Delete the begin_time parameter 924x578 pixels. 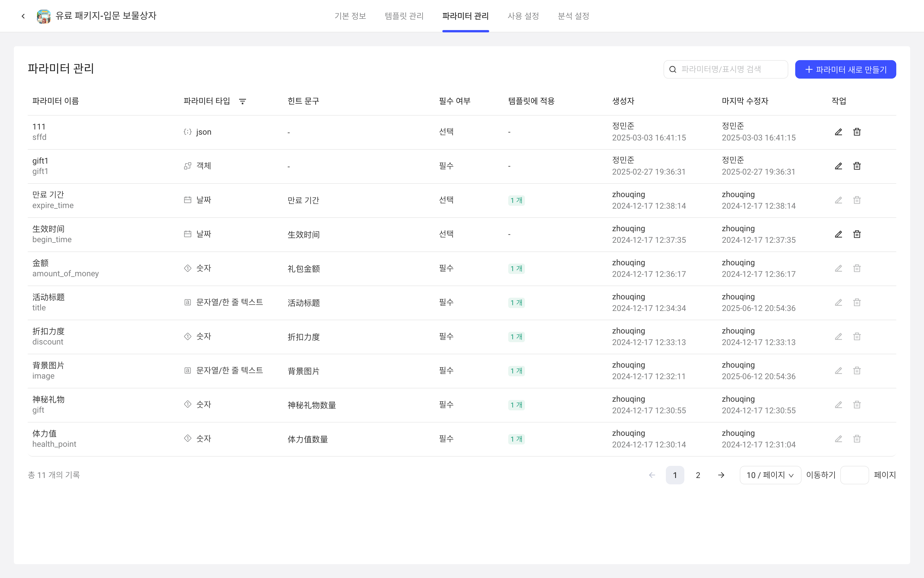857,234
